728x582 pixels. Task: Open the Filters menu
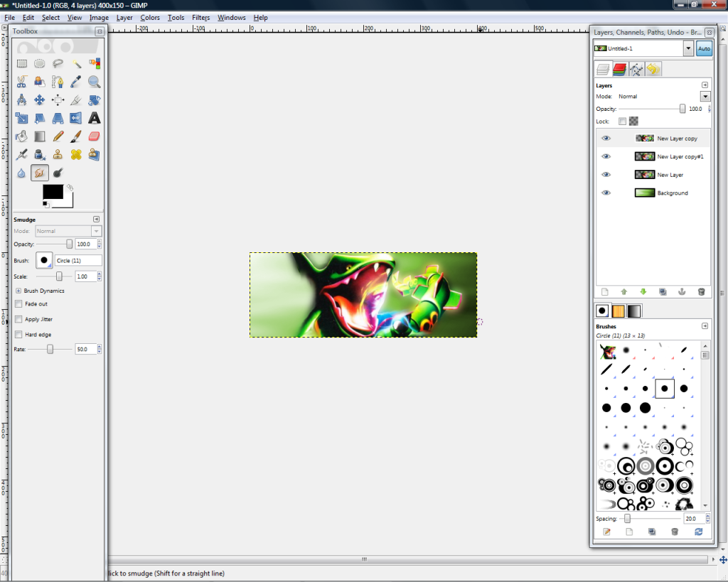click(x=201, y=18)
